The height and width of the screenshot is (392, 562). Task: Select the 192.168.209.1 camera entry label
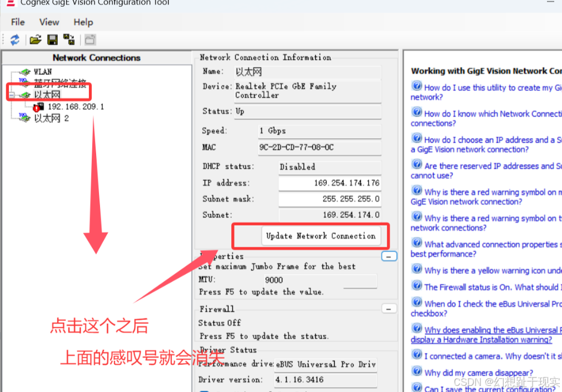point(76,107)
